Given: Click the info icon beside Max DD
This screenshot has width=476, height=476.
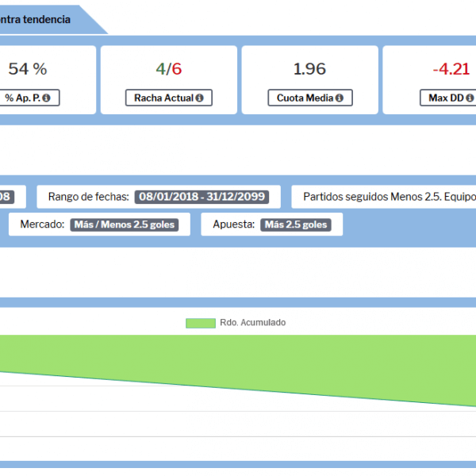Looking at the screenshot, I should click(470, 98).
